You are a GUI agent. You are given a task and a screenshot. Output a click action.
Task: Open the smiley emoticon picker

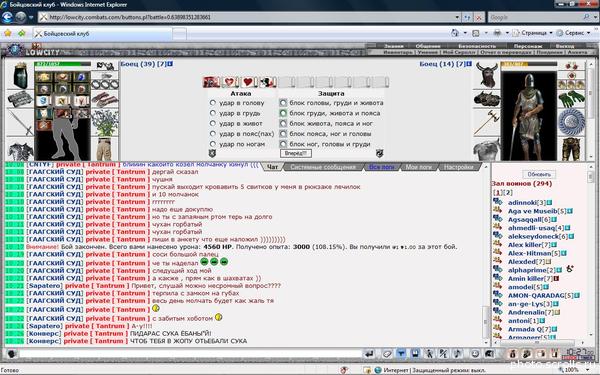475,354
